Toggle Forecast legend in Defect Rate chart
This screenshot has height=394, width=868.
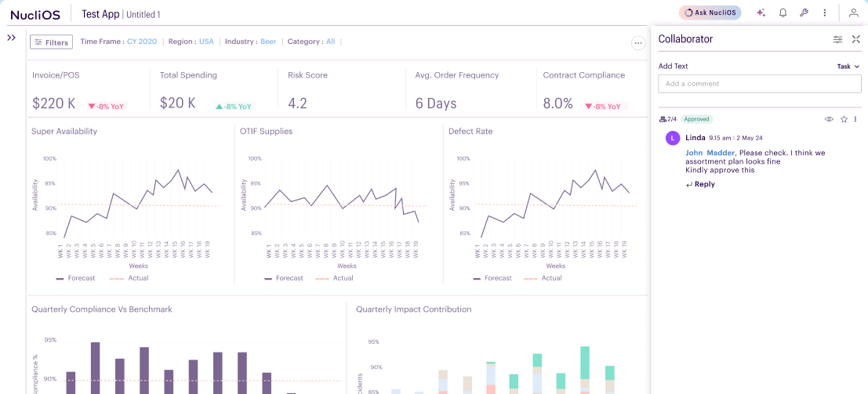(492, 278)
